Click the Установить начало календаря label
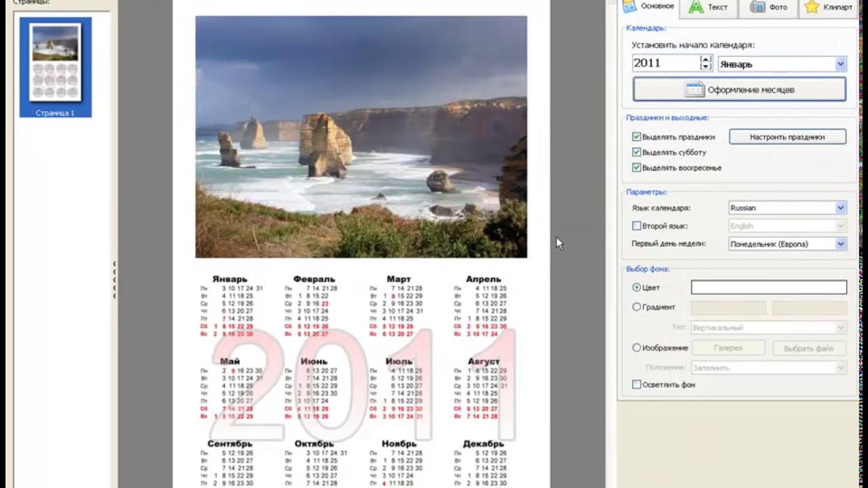Image resolution: width=868 pixels, height=488 pixels. (x=693, y=45)
